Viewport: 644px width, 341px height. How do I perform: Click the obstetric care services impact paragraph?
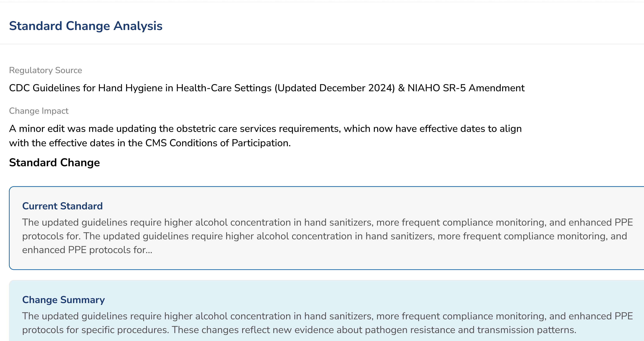(x=265, y=136)
